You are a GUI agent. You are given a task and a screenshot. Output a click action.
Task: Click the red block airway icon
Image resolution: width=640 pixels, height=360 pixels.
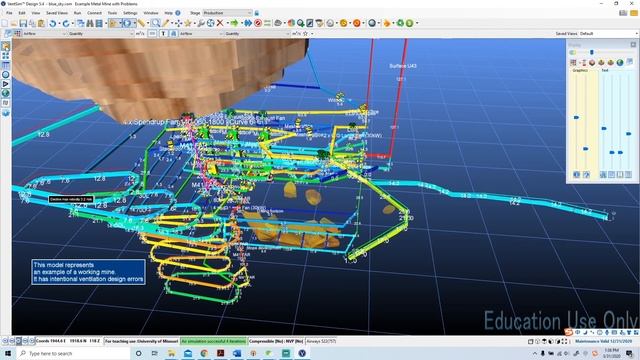(x=258, y=23)
